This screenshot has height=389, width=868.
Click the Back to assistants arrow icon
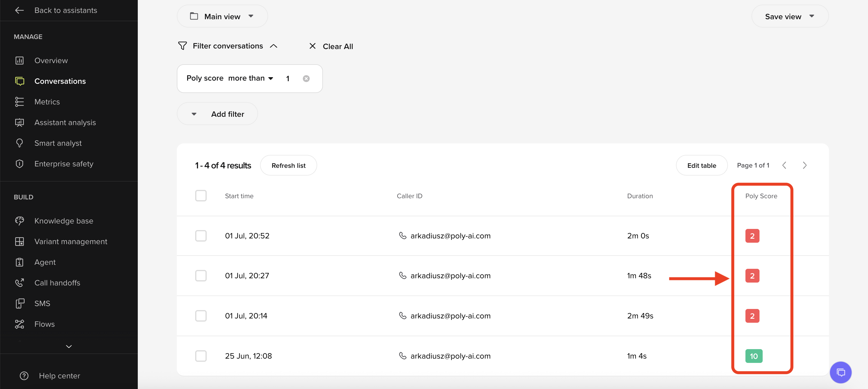(19, 10)
